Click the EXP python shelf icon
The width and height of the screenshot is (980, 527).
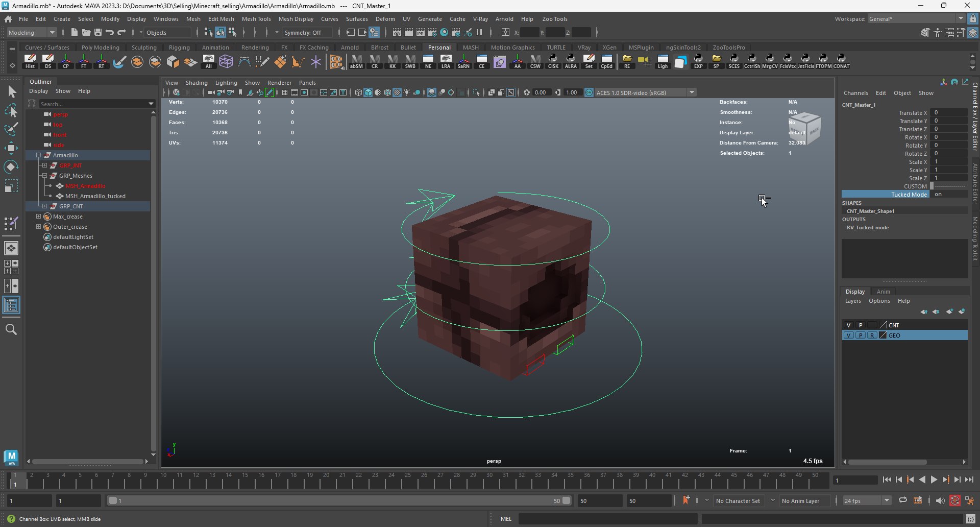[698, 61]
